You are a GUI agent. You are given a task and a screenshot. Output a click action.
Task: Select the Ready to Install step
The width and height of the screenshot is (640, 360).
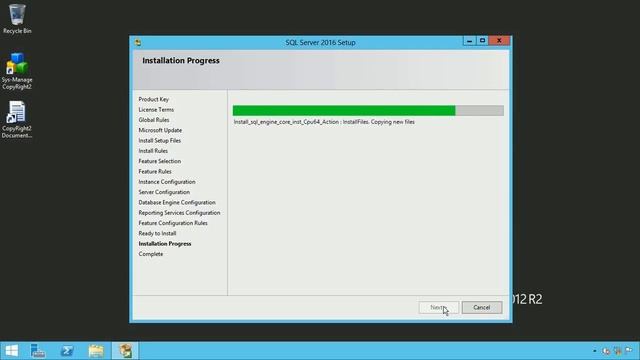157,233
